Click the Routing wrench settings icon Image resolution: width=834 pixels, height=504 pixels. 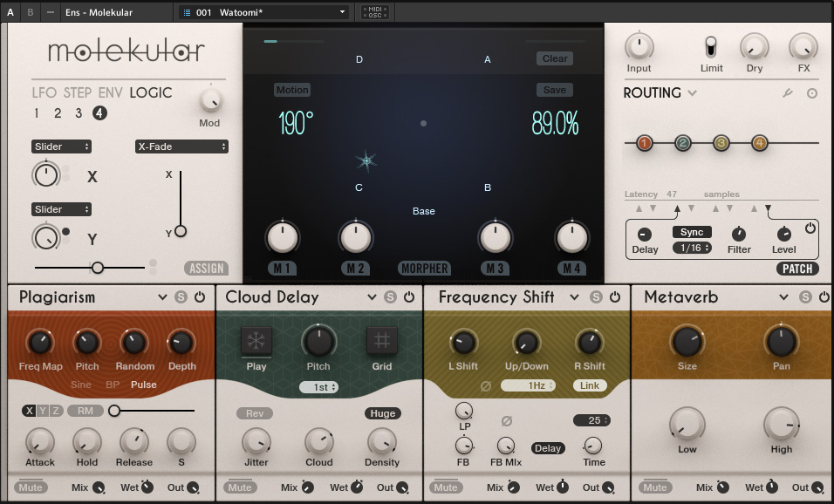click(x=788, y=93)
